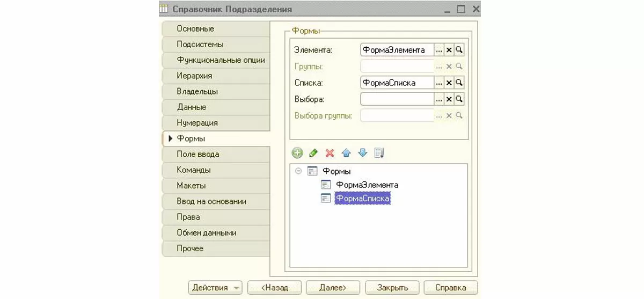
Task: Switch to the Основные tab
Action: click(195, 28)
